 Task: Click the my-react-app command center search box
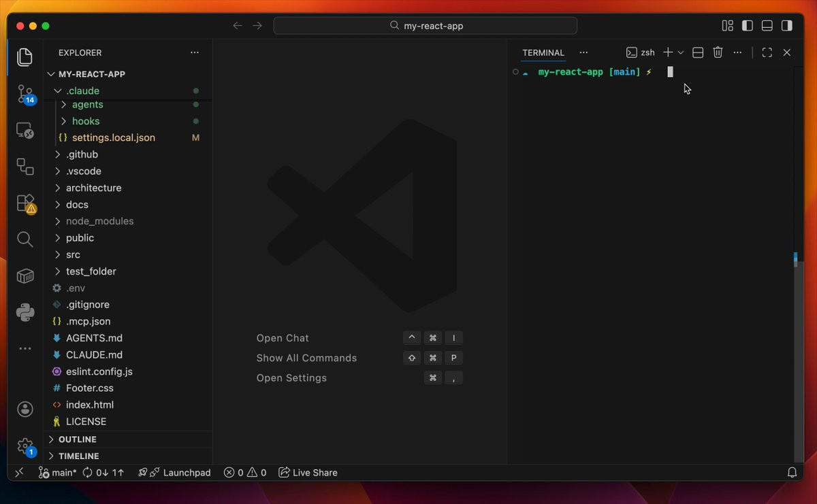(426, 26)
